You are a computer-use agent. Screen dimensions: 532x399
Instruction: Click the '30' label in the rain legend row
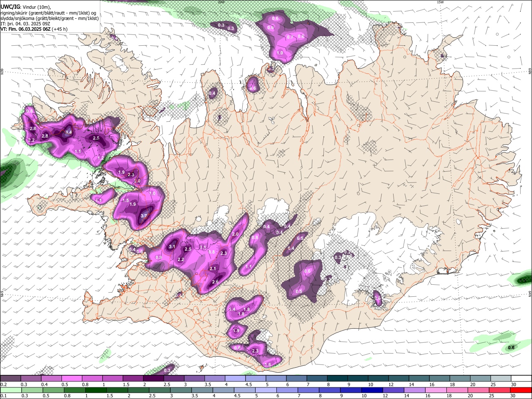point(514,396)
